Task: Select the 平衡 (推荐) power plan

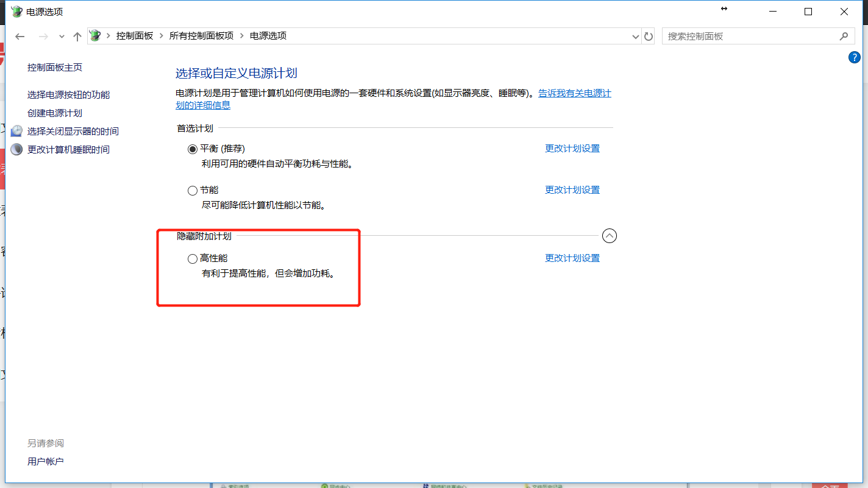Action: click(x=192, y=148)
